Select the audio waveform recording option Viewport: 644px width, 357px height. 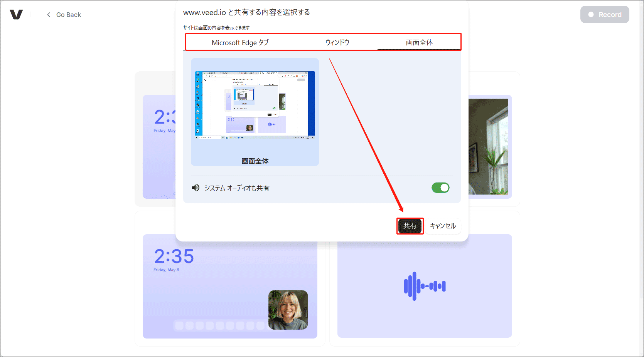click(424, 286)
